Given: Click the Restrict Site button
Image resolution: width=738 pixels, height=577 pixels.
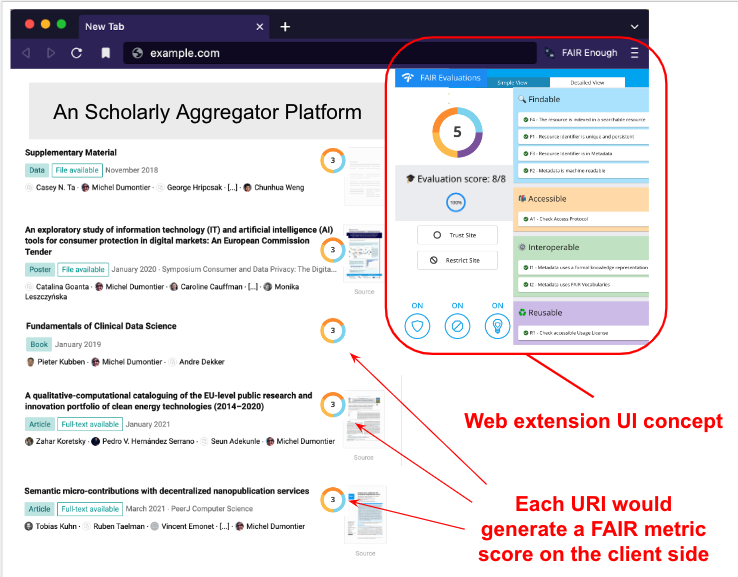Looking at the screenshot, I should [x=457, y=260].
